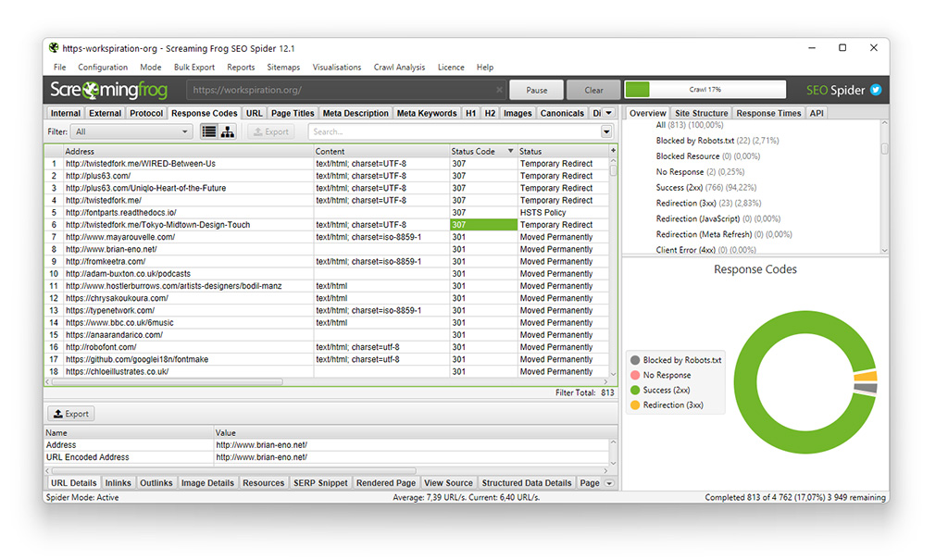Click the Address column header
Screen dimensions: 948x560
[x=188, y=151]
